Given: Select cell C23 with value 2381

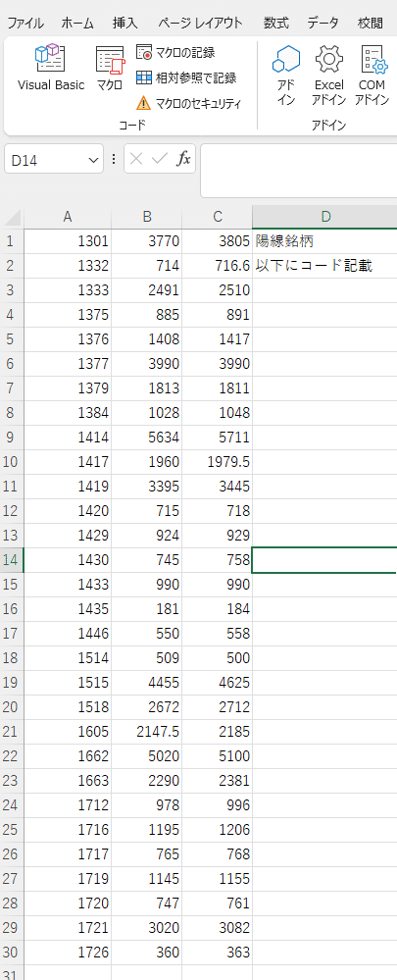Looking at the screenshot, I should (218, 781).
